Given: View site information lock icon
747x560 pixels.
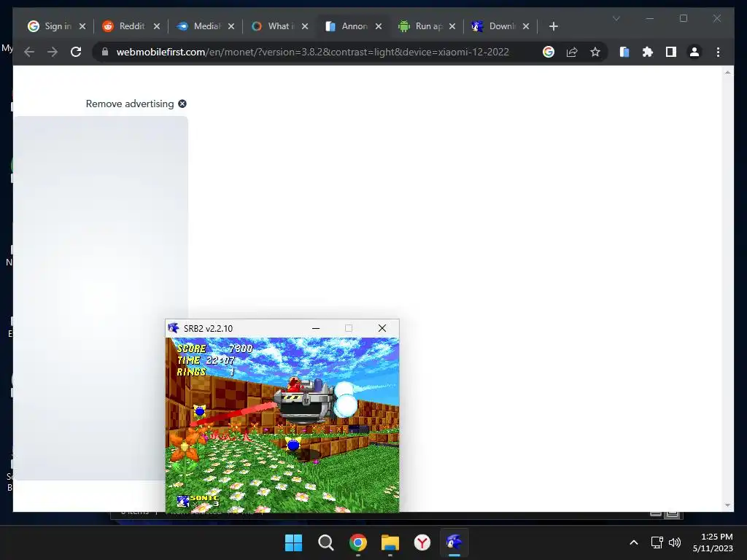Looking at the screenshot, I should (x=105, y=52).
